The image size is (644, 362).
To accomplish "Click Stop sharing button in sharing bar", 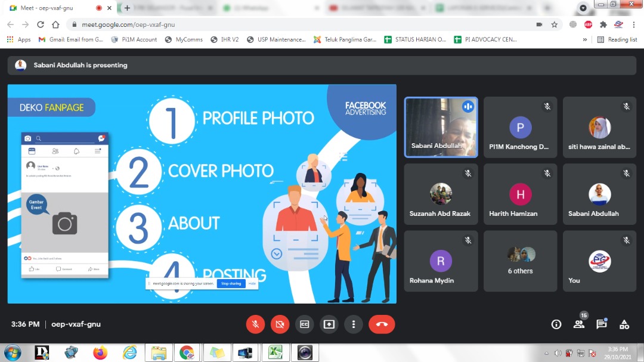I will (x=231, y=283).
